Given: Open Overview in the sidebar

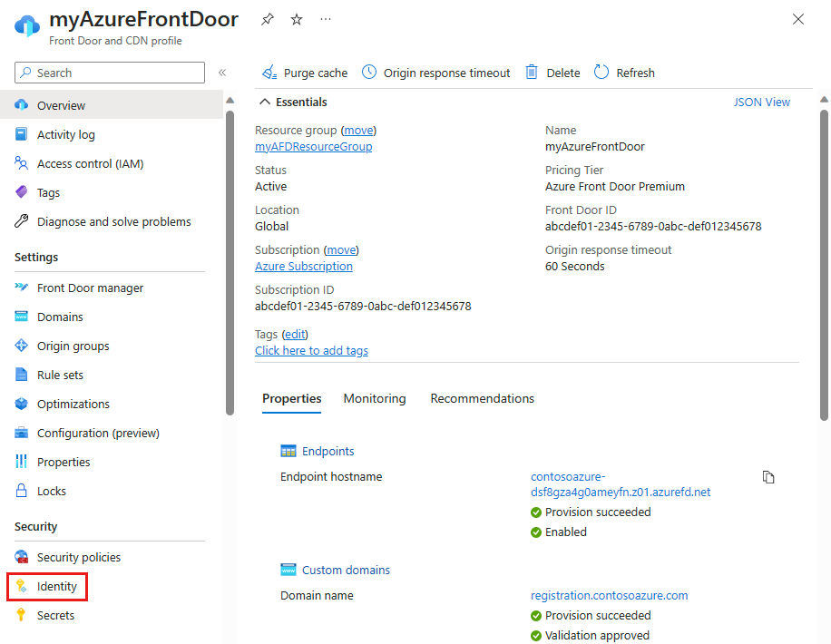Looking at the screenshot, I should pyautogui.click(x=112, y=105).
